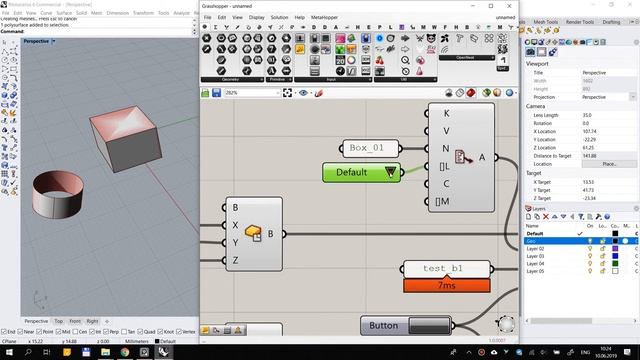This screenshot has width=640, height=360.
Task: Click the Zoom Extents icon beside zoom field
Action: (x=287, y=93)
